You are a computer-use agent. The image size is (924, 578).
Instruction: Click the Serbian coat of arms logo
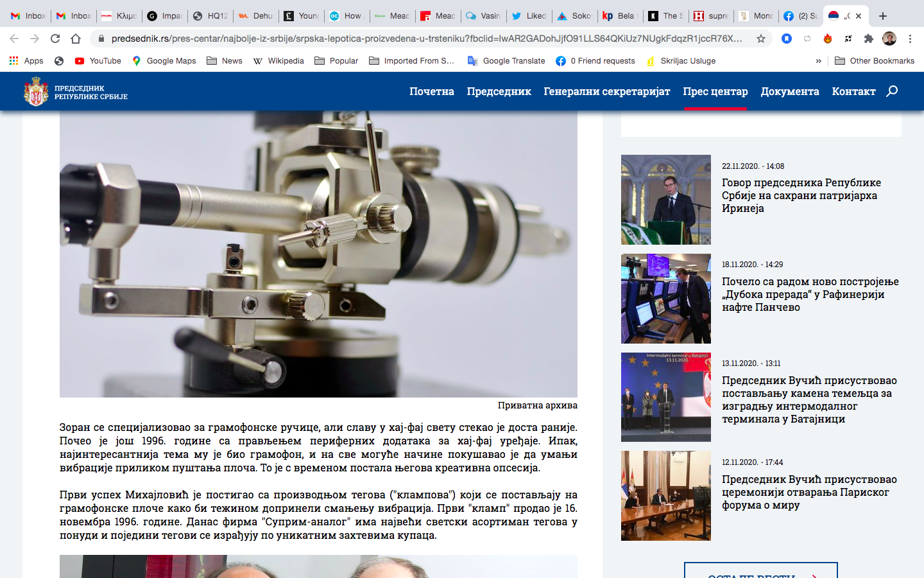coord(36,91)
